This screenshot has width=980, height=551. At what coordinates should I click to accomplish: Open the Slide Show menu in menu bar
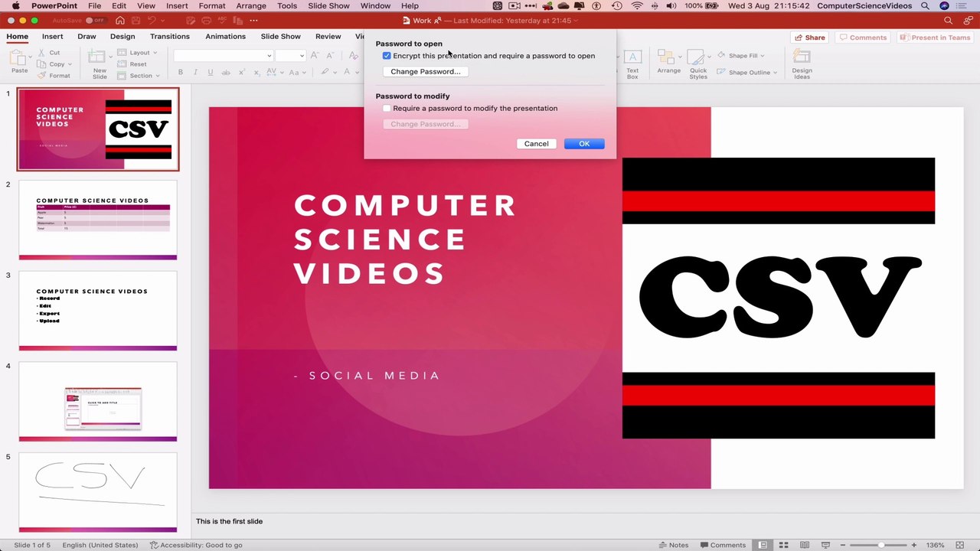click(x=328, y=6)
